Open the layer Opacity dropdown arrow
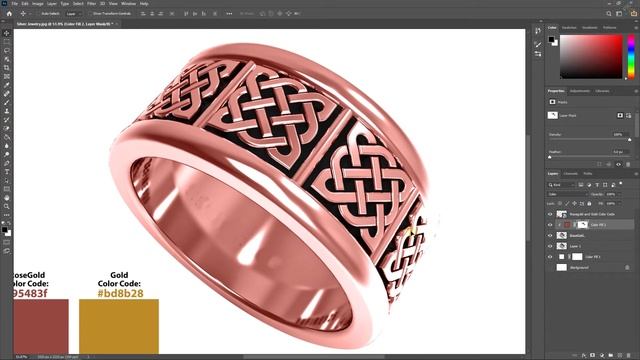 pos(619,194)
